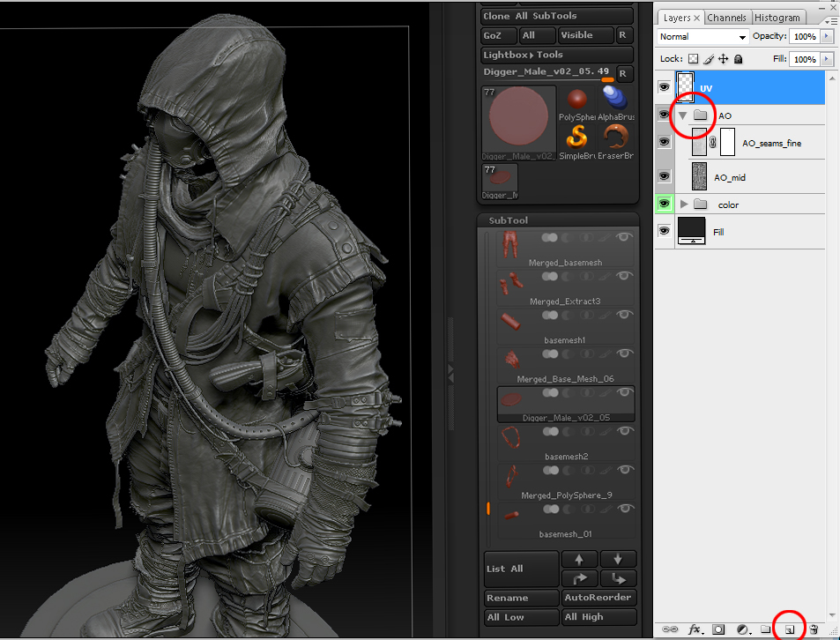This screenshot has width=840, height=640.
Task: Lock image pixels with the brush icon
Action: [x=709, y=59]
